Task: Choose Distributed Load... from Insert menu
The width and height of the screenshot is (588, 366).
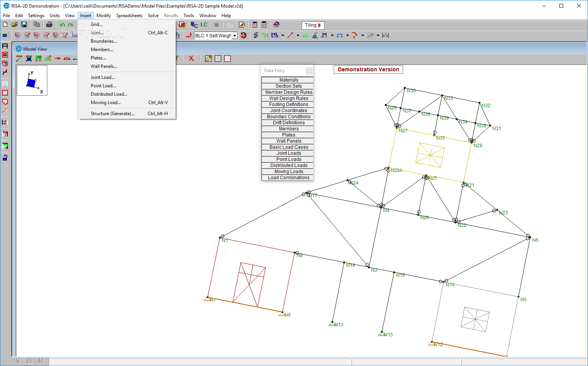Action: click(109, 94)
